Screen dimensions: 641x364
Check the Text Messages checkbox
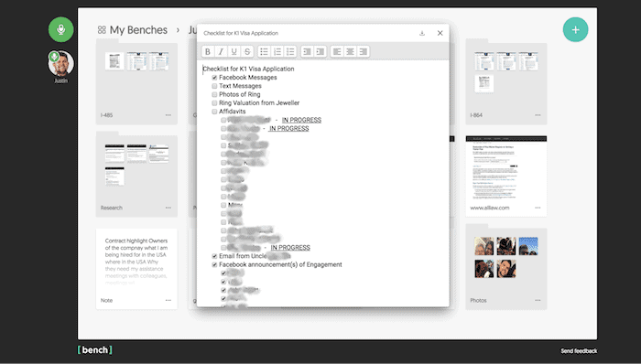[x=214, y=86]
